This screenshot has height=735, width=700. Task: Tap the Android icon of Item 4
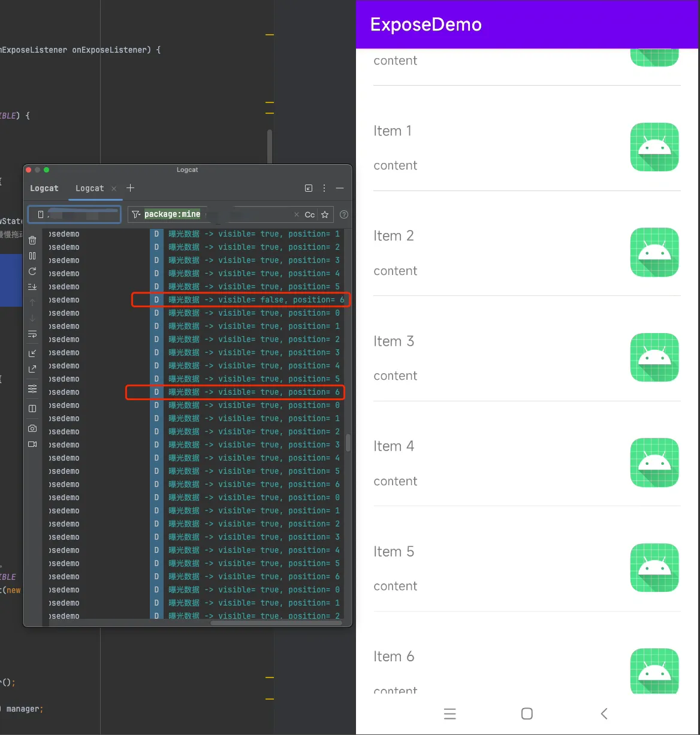(654, 462)
